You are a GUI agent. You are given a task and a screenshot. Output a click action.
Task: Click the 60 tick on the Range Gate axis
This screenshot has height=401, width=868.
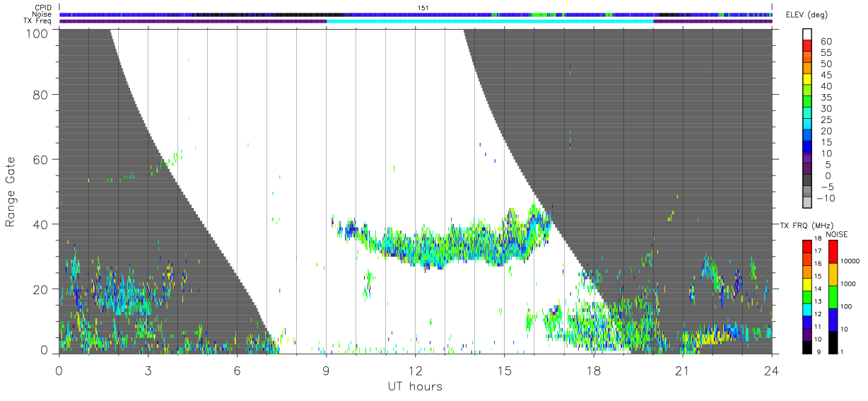tap(41, 159)
